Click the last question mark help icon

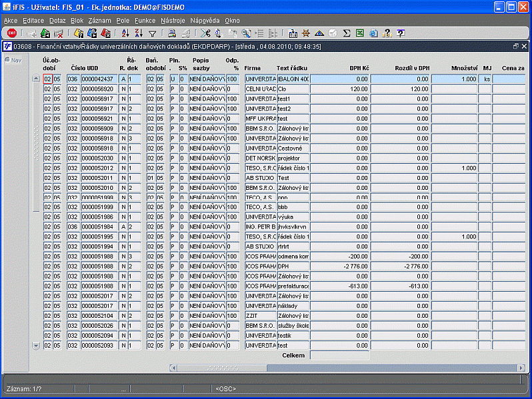click(401, 33)
